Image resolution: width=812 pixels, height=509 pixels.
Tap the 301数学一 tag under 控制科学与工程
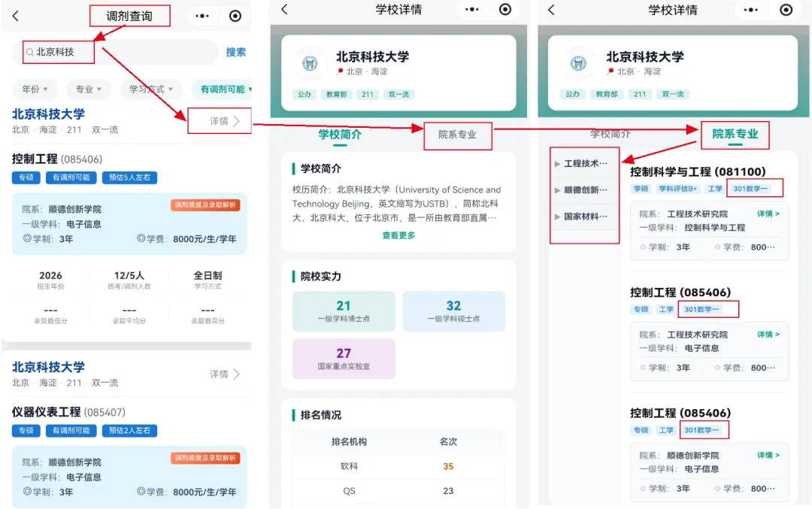pyautogui.click(x=750, y=189)
